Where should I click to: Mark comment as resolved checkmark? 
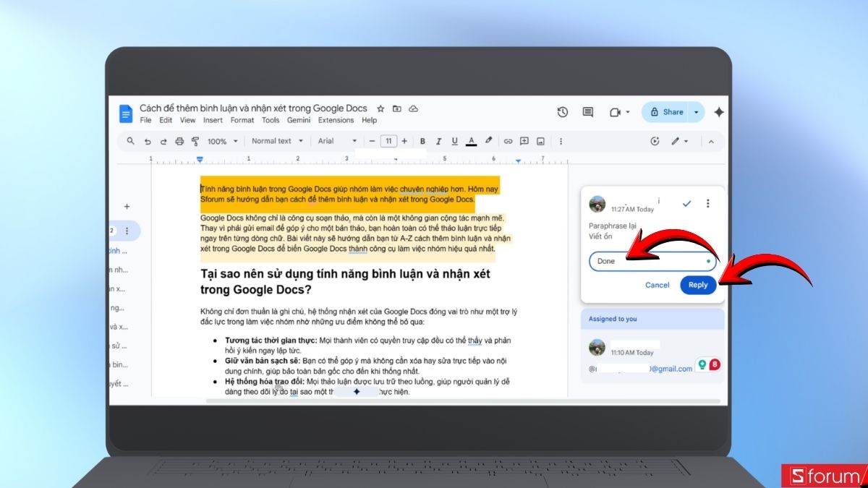[687, 204]
